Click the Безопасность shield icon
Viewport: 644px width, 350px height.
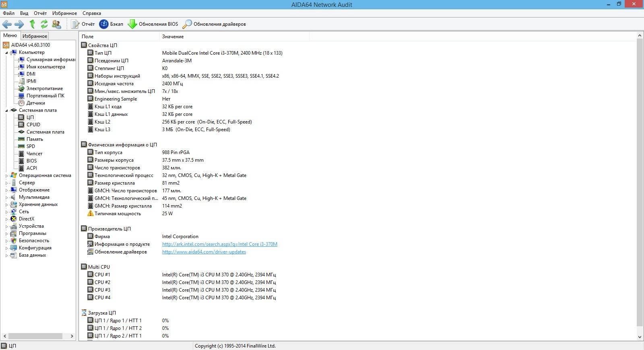[x=13, y=241]
